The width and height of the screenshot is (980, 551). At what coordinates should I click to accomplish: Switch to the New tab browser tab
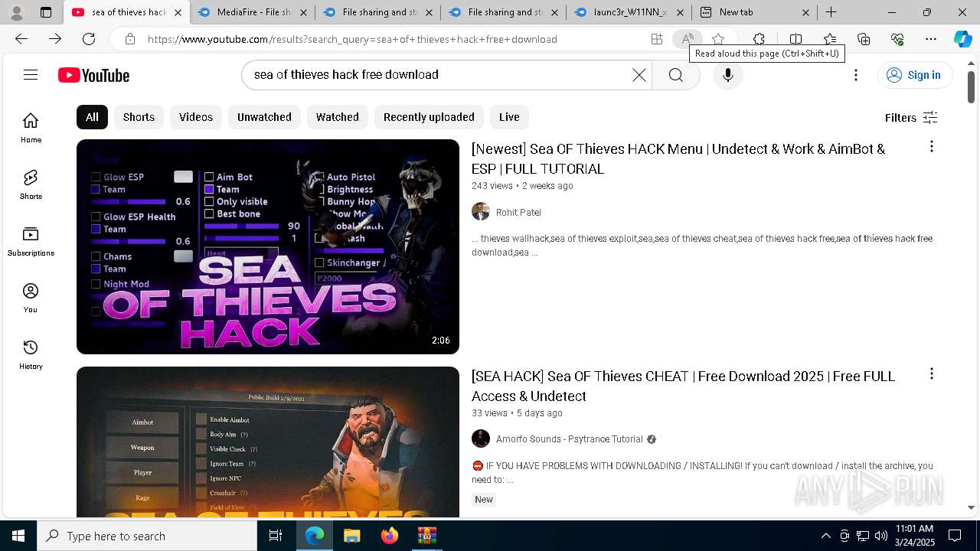(754, 12)
